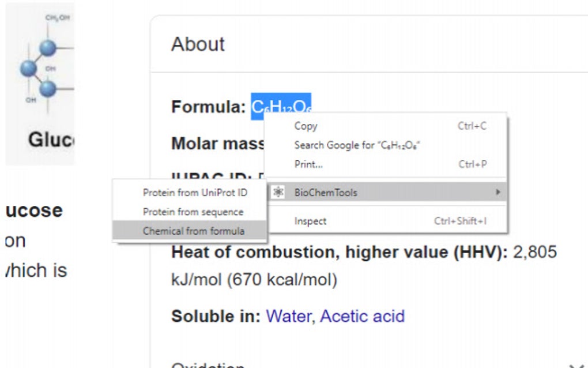
Task: Click the BioChemTools atom icon
Action: click(x=278, y=193)
